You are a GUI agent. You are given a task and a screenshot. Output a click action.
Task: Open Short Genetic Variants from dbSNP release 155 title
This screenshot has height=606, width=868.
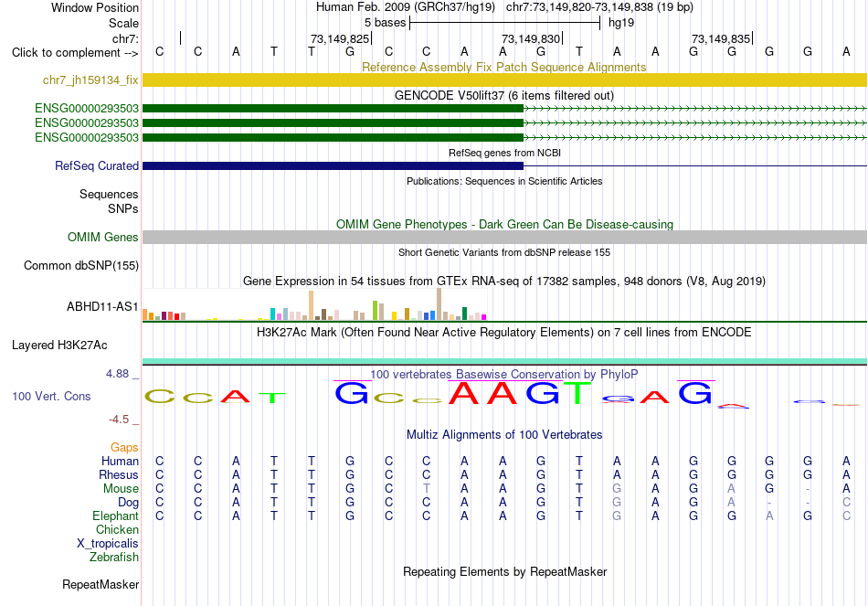click(x=504, y=252)
